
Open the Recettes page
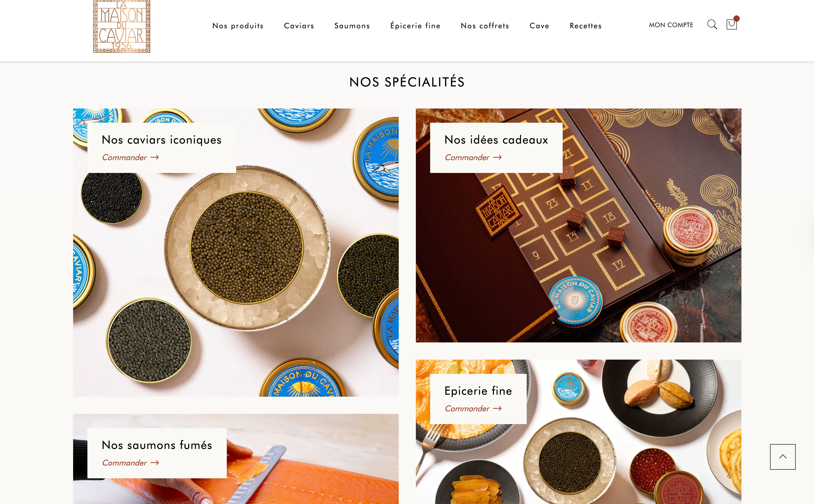tap(586, 26)
